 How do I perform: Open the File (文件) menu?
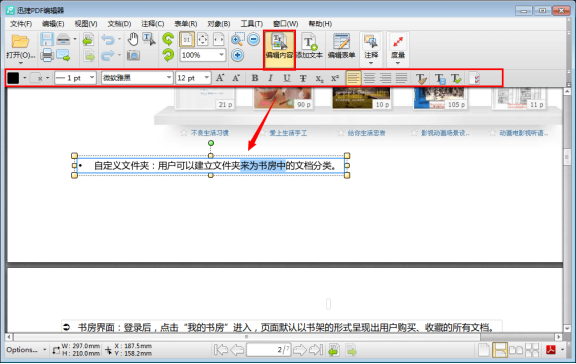(21, 24)
